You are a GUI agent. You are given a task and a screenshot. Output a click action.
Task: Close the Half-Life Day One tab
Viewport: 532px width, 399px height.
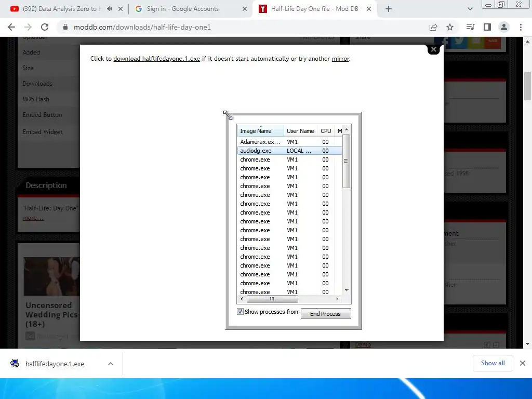(x=369, y=9)
